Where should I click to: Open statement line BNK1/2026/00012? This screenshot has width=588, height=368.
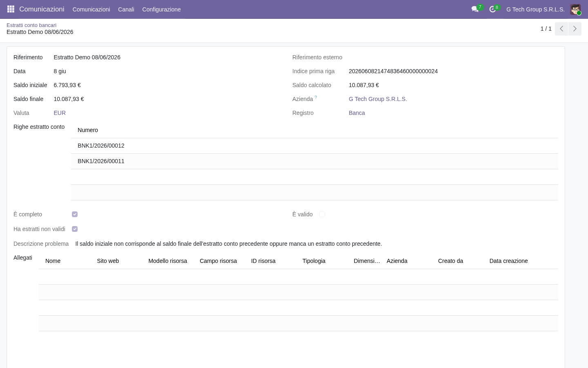coord(314,146)
